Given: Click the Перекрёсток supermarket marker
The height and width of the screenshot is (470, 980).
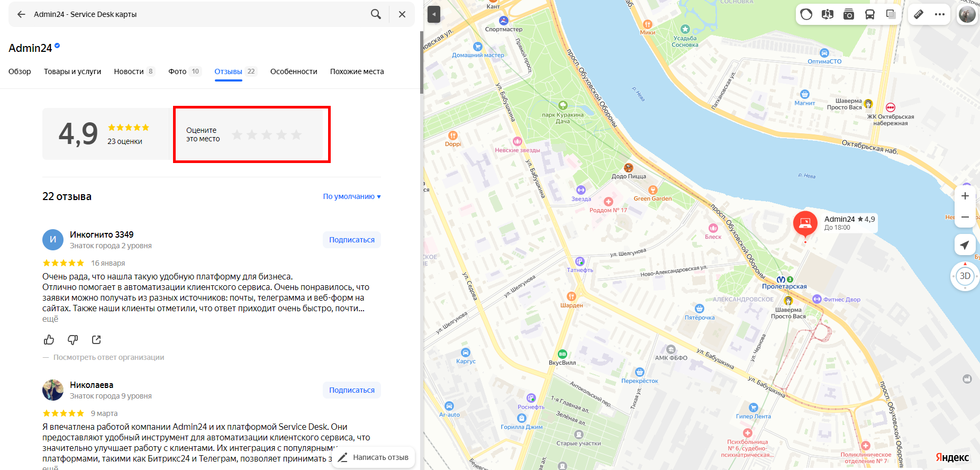Looking at the screenshot, I should (640, 372).
